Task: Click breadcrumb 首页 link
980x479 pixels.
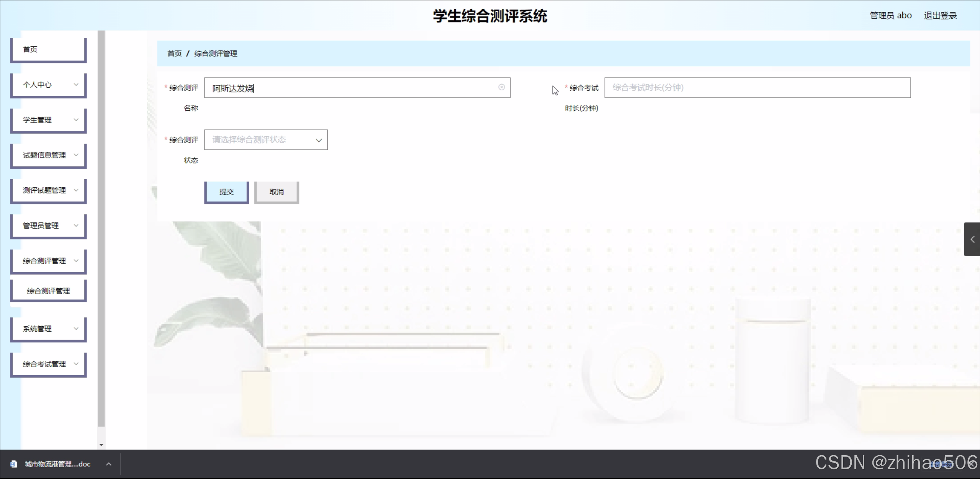Action: click(x=175, y=54)
